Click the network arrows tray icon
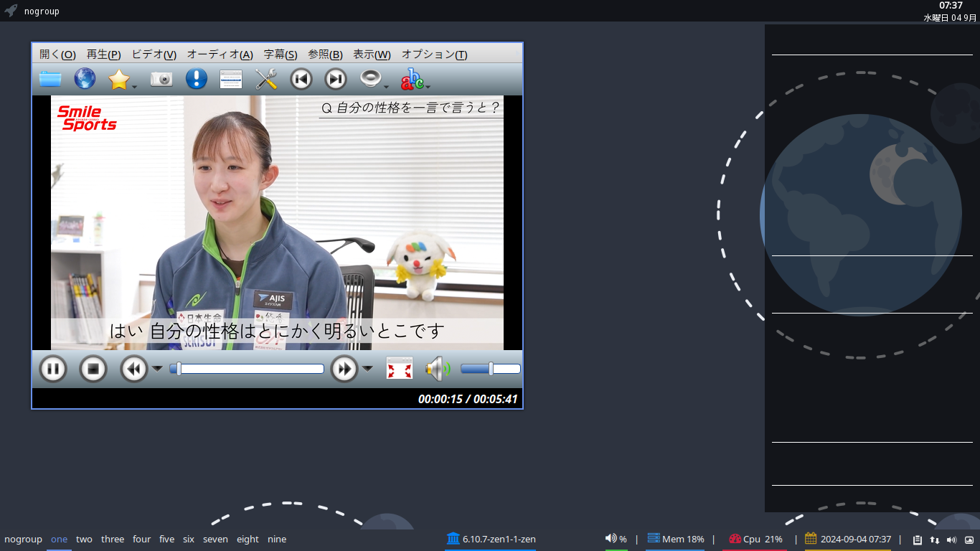 coord(935,540)
